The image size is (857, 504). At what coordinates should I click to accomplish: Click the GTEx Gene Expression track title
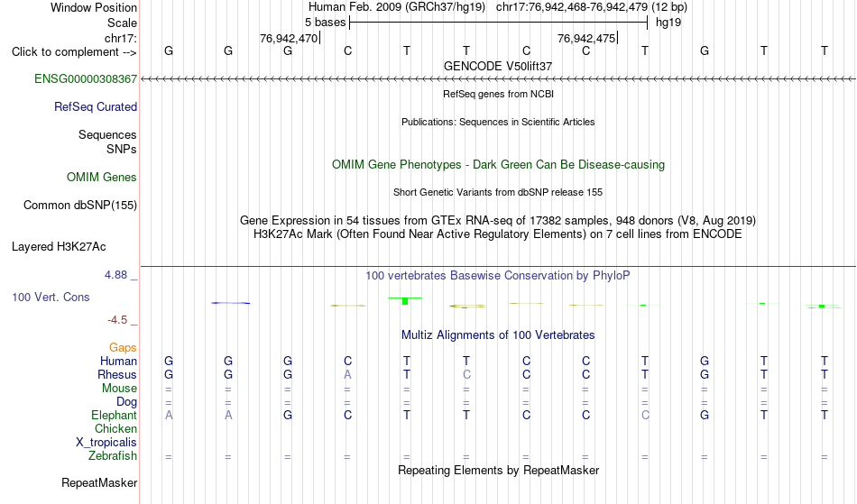click(x=498, y=220)
